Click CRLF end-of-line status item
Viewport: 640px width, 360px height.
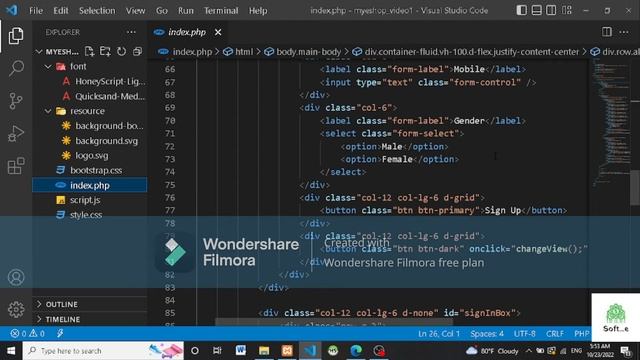(x=555, y=333)
